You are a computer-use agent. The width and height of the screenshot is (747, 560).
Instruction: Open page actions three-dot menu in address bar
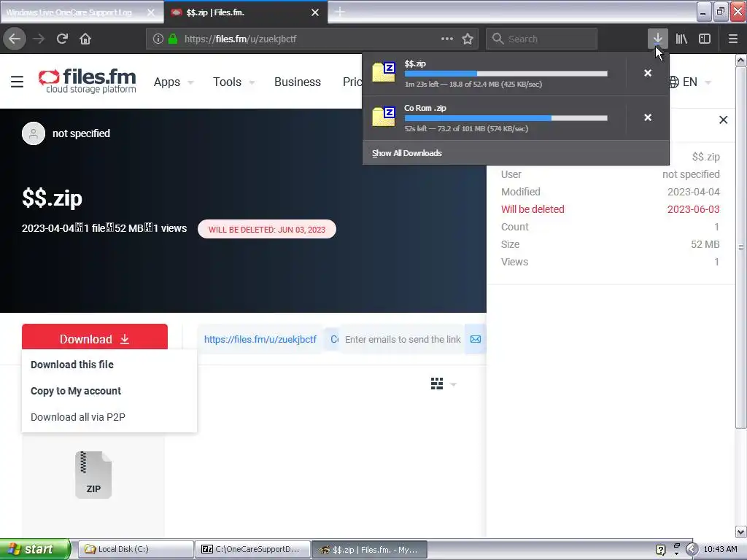[x=447, y=39]
